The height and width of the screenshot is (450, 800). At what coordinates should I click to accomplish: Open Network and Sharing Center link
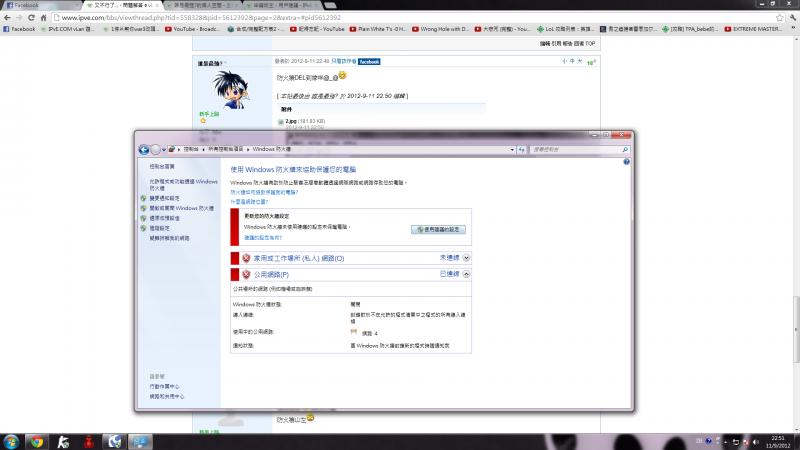[x=167, y=396]
